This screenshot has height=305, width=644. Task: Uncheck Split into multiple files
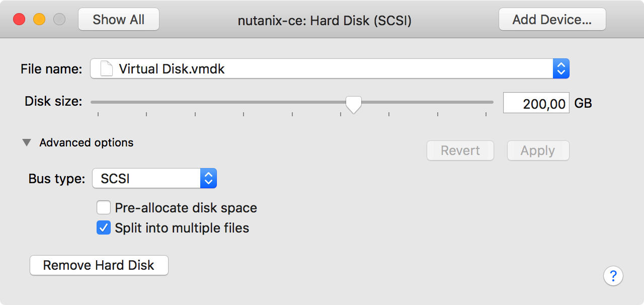click(104, 228)
